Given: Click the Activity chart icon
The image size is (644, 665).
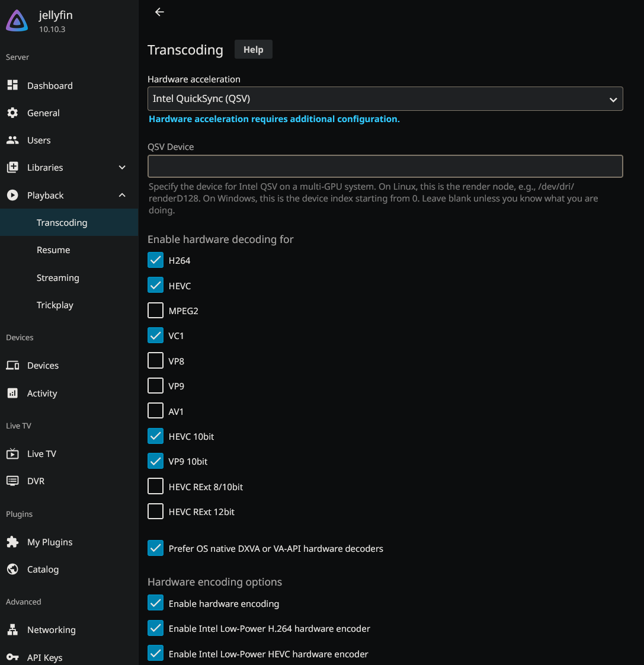Looking at the screenshot, I should point(12,393).
